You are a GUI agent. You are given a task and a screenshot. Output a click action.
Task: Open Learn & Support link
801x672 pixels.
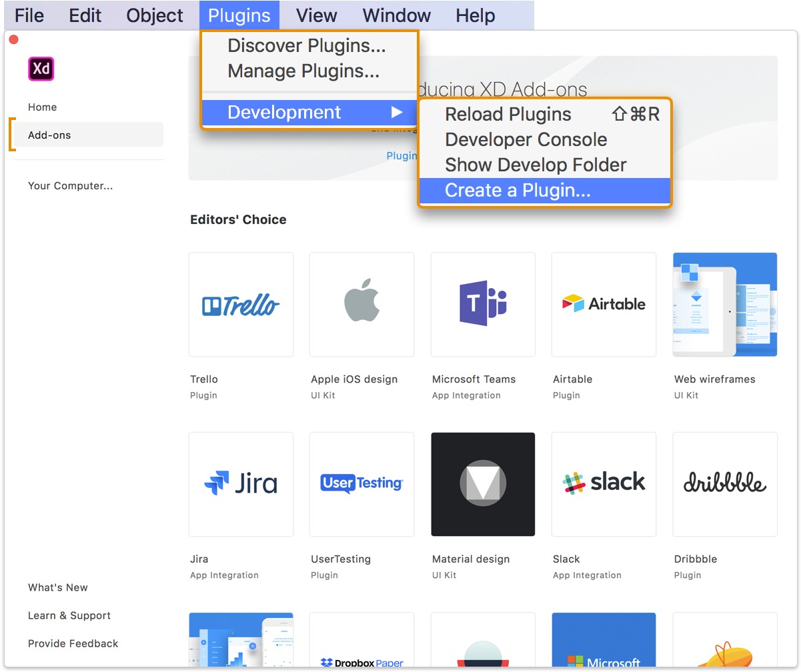[x=69, y=615]
